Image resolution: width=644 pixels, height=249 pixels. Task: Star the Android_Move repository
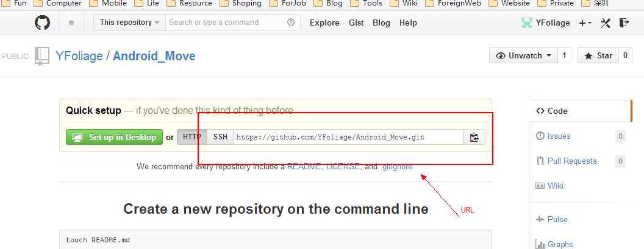pyautogui.click(x=598, y=56)
